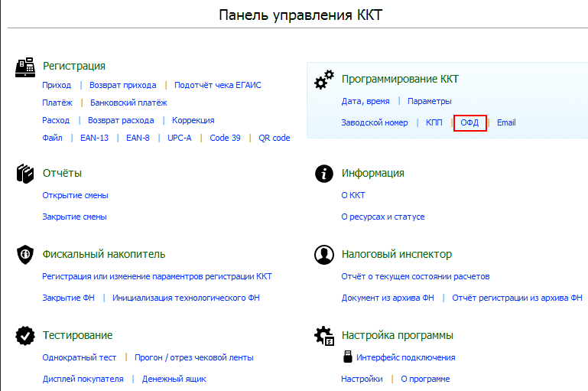Click the shield icon beside Фискальный накопитель
The height and width of the screenshot is (391, 588).
click(25, 255)
